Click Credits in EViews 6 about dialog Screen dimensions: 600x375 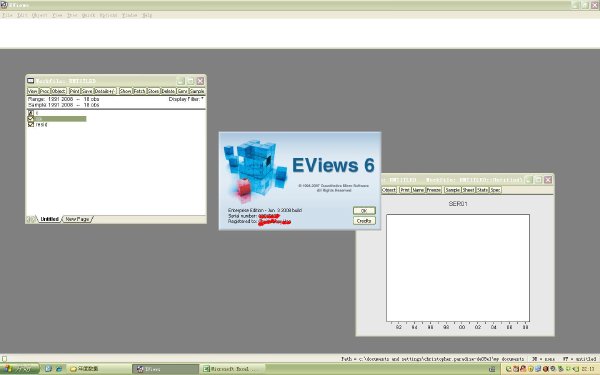point(364,221)
